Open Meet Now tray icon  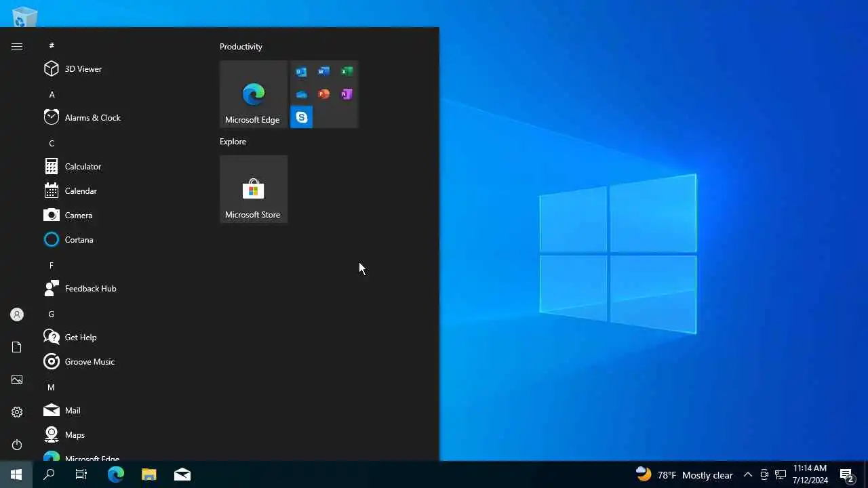tap(764, 474)
